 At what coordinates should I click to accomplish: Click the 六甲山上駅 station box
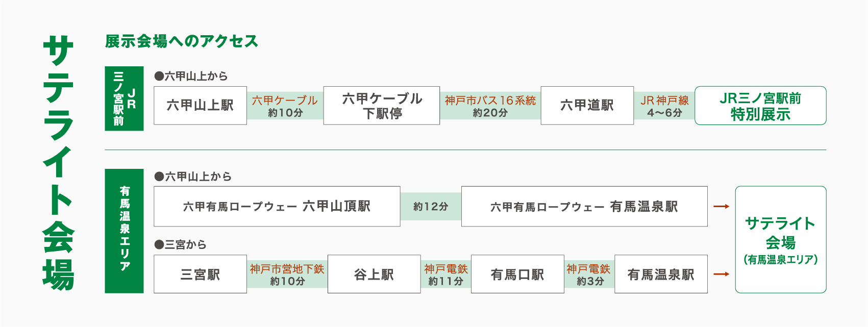(200, 106)
